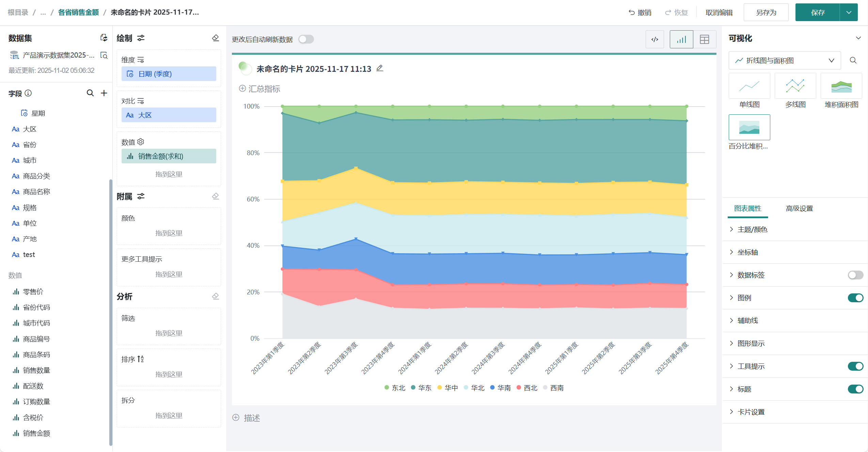Click the dataset preview icon
Image resolution: width=868 pixels, height=452 pixels.
pyautogui.click(x=104, y=55)
